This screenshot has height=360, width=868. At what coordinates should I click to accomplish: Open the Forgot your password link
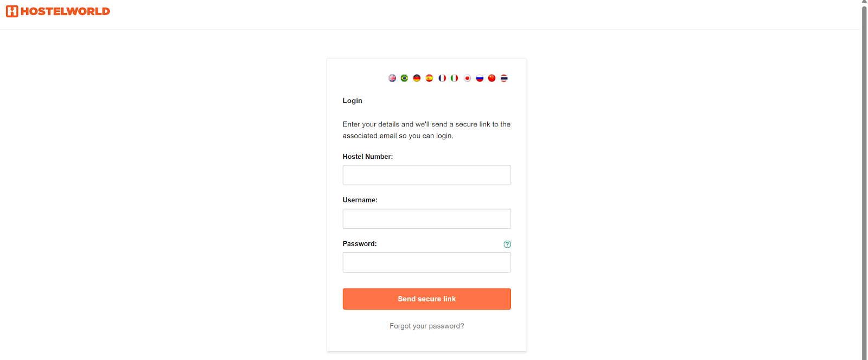[x=426, y=326]
